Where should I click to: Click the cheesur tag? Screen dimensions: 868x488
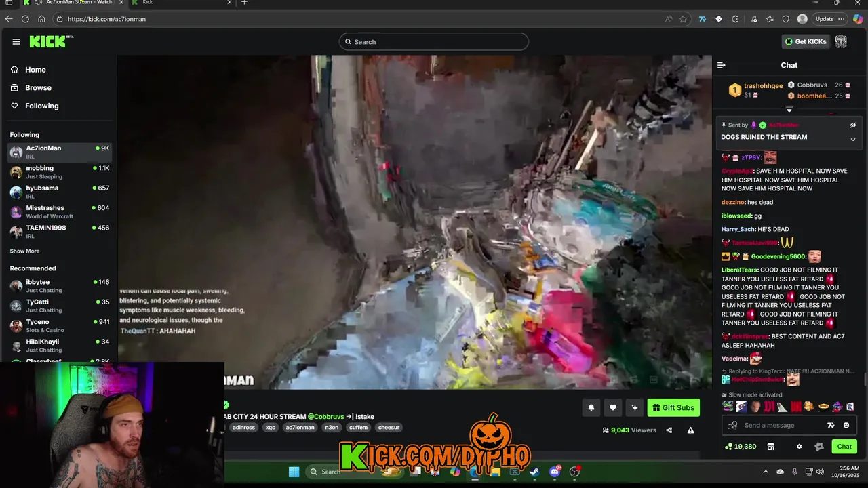tap(389, 428)
